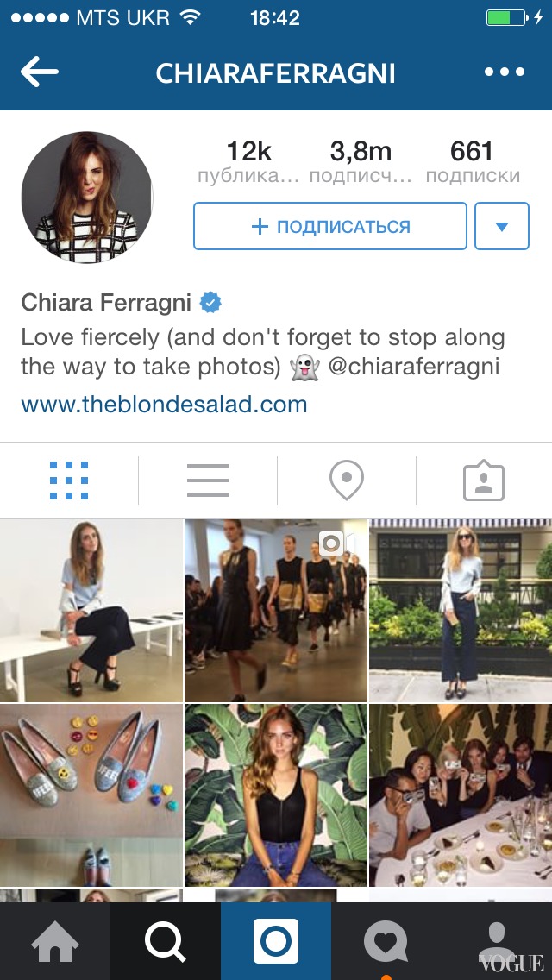This screenshot has width=552, height=980.
Task: Open the camera tab in bottom bar
Action: pos(276,941)
